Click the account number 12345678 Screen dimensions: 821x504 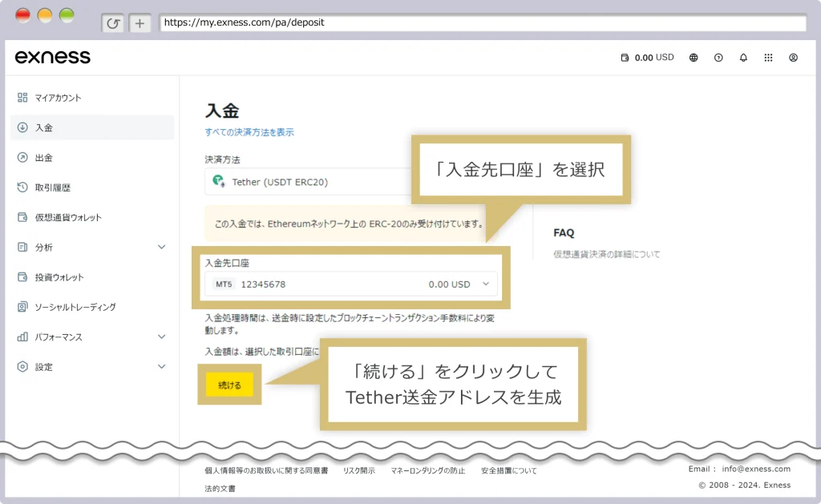(263, 284)
